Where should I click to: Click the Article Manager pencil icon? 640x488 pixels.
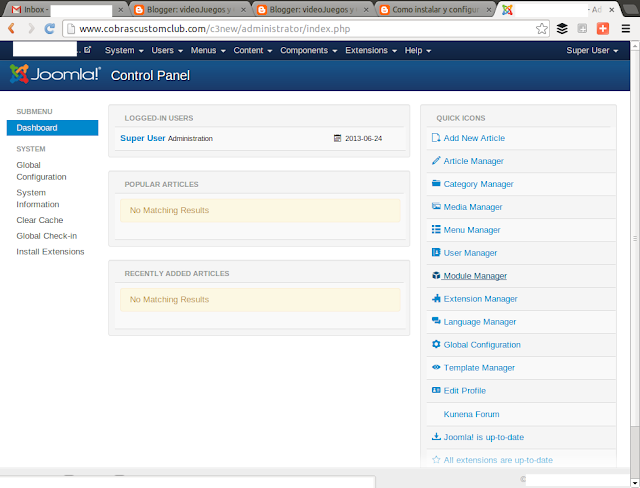tap(436, 161)
